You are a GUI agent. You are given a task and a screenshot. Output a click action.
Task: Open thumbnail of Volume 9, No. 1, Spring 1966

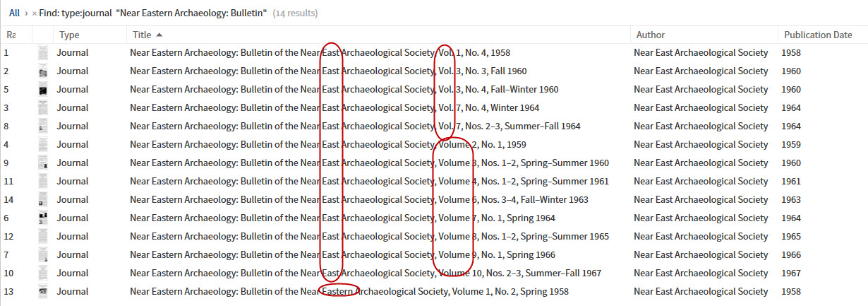[43, 254]
